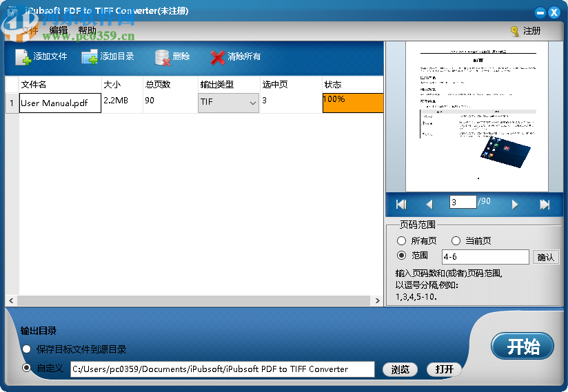Click the output directory path field
The width and height of the screenshot is (568, 392).
coord(223,369)
